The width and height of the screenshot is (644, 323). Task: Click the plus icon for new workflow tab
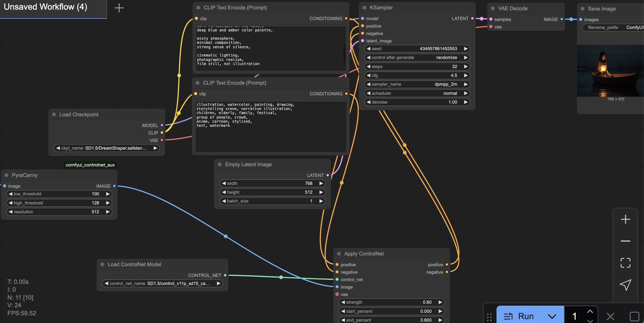click(119, 8)
